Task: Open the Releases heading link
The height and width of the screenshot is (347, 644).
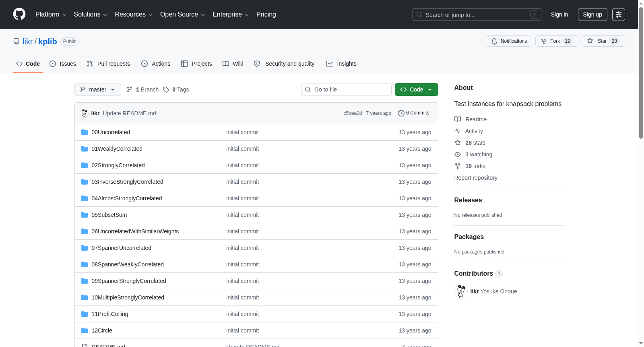Action: click(x=468, y=200)
